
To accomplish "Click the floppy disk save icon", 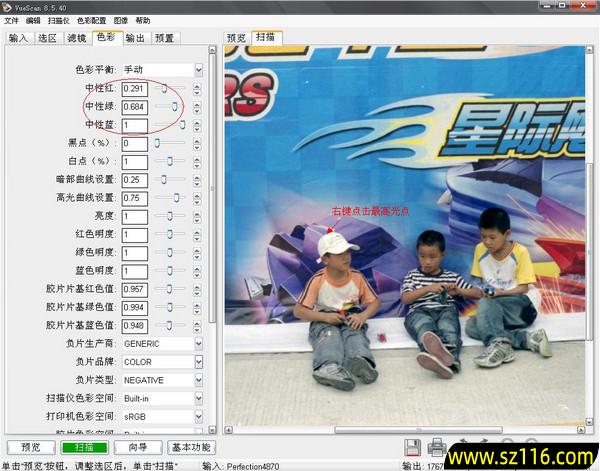I will click(x=413, y=448).
